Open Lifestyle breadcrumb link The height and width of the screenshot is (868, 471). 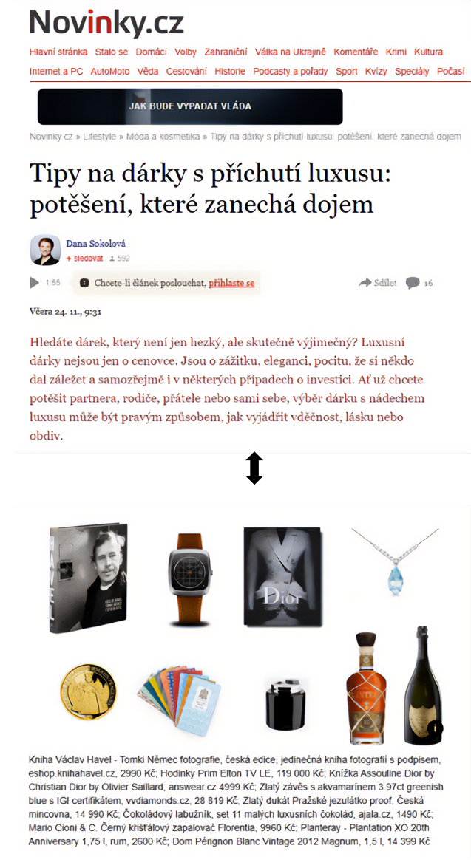(x=99, y=137)
